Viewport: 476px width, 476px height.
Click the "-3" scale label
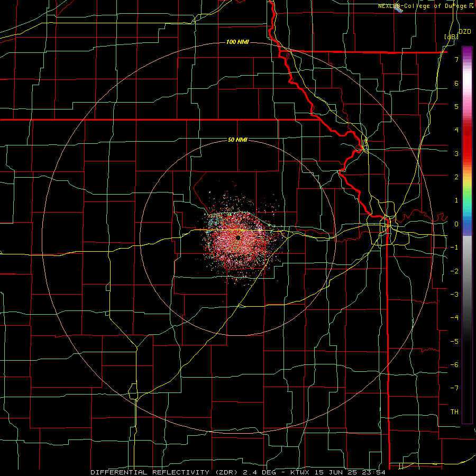454,295
